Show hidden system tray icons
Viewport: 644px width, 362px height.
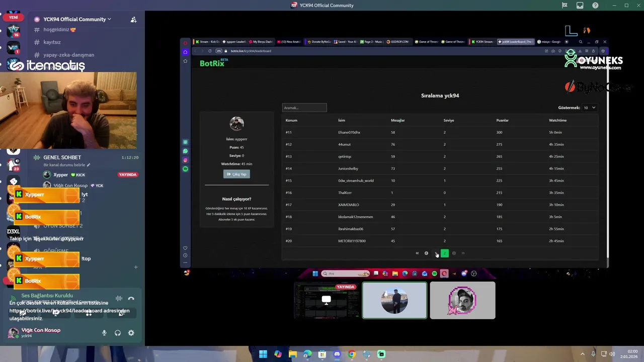click(x=583, y=354)
